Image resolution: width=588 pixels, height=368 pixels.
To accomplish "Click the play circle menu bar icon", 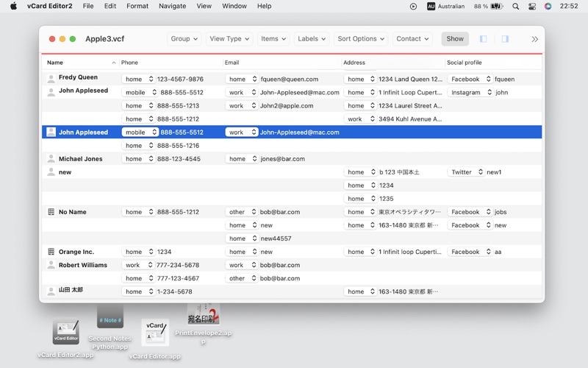I will point(413,7).
